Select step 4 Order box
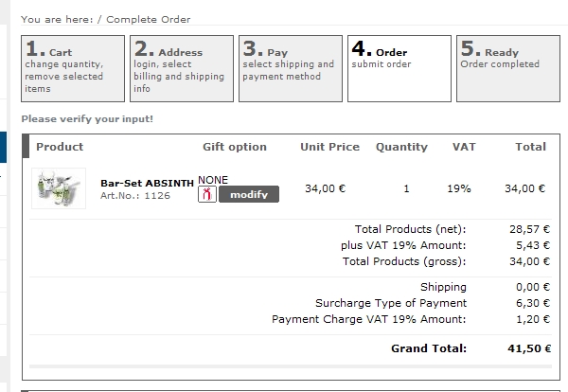The image size is (568, 392). (399, 68)
